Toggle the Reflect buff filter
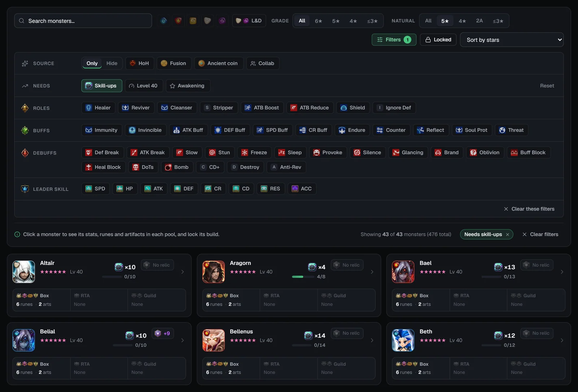Image resolution: width=578 pixels, height=392 pixels. coord(431,130)
